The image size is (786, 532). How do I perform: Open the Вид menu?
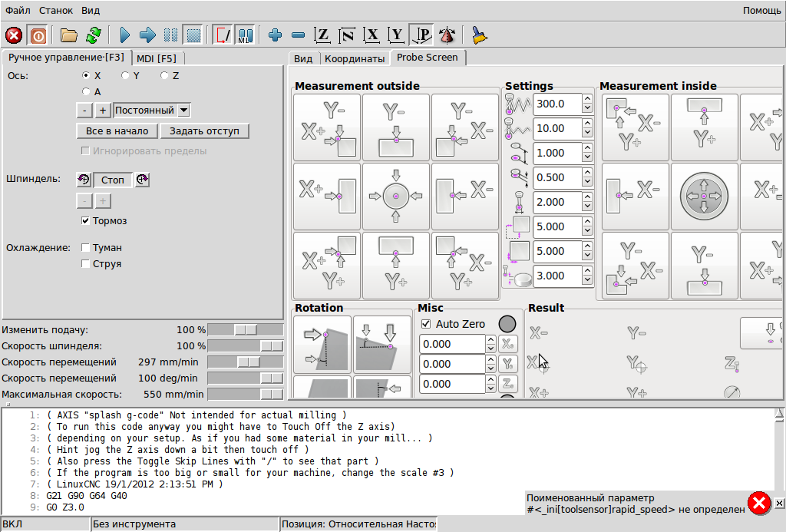tap(91, 10)
